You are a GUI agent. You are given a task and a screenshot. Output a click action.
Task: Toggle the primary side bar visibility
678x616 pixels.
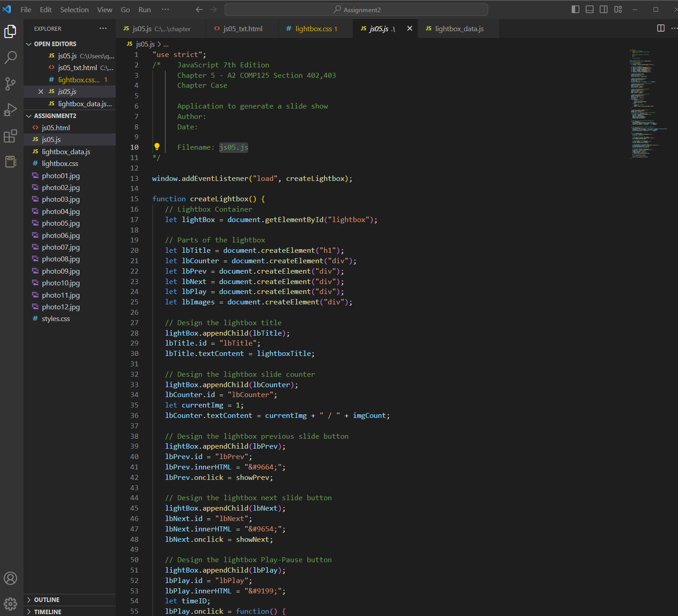(x=575, y=9)
